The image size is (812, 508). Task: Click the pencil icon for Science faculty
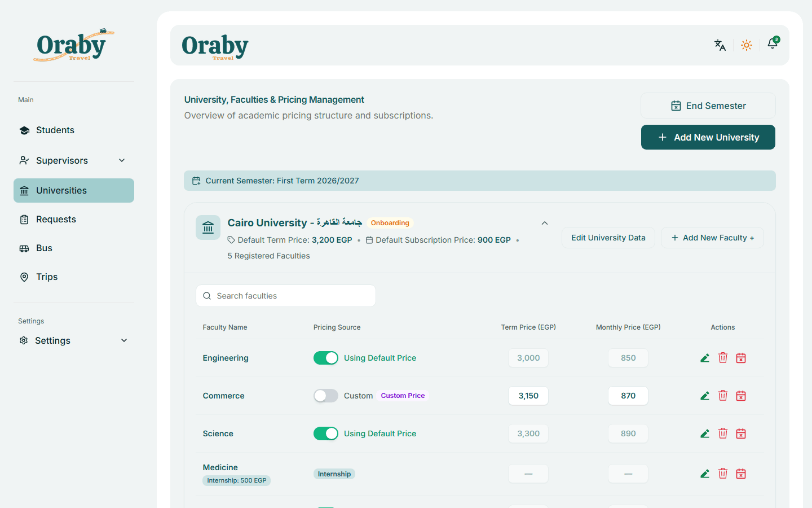pyautogui.click(x=705, y=433)
